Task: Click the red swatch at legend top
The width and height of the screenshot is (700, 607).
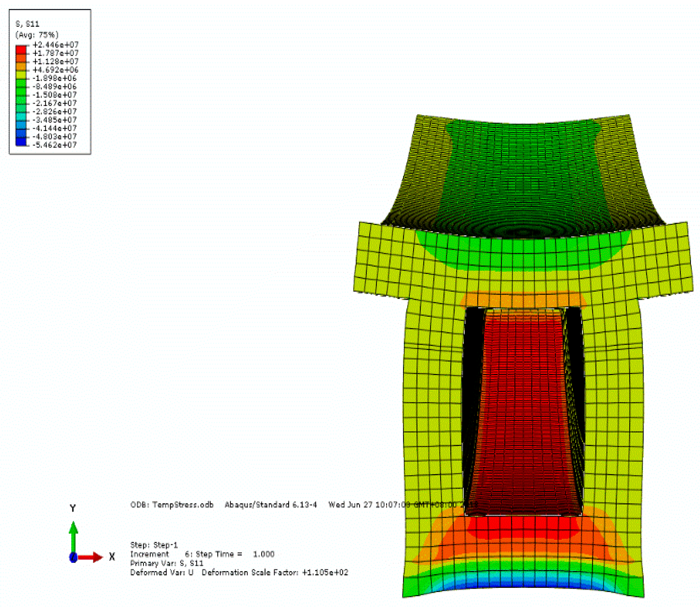Action: [x=21, y=50]
